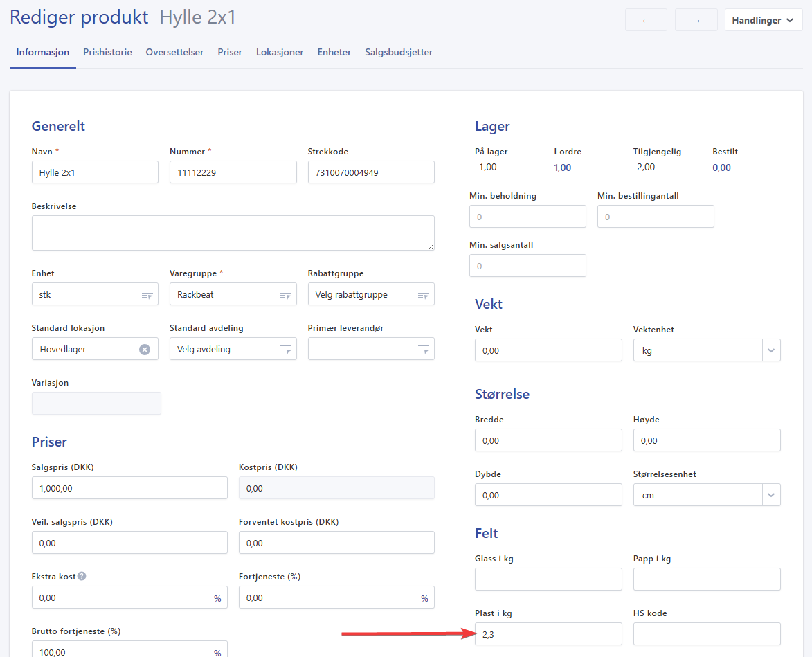
Task: Focus the Beskrivelse text area
Action: 233,233
